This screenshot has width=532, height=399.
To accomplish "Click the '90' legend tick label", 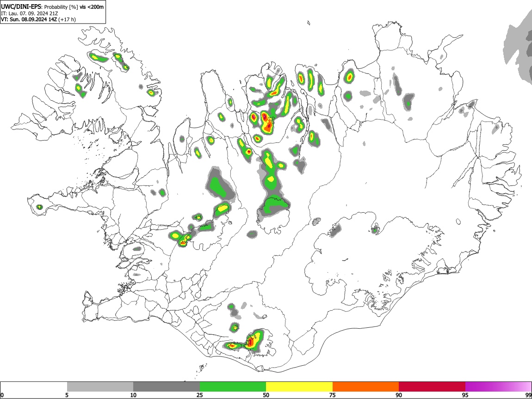I will pyautogui.click(x=399, y=395).
